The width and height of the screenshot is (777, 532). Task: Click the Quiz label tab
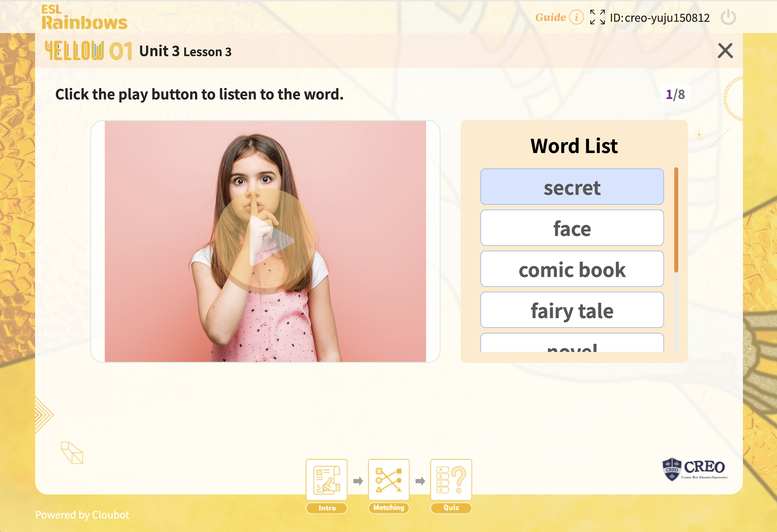[451, 508]
